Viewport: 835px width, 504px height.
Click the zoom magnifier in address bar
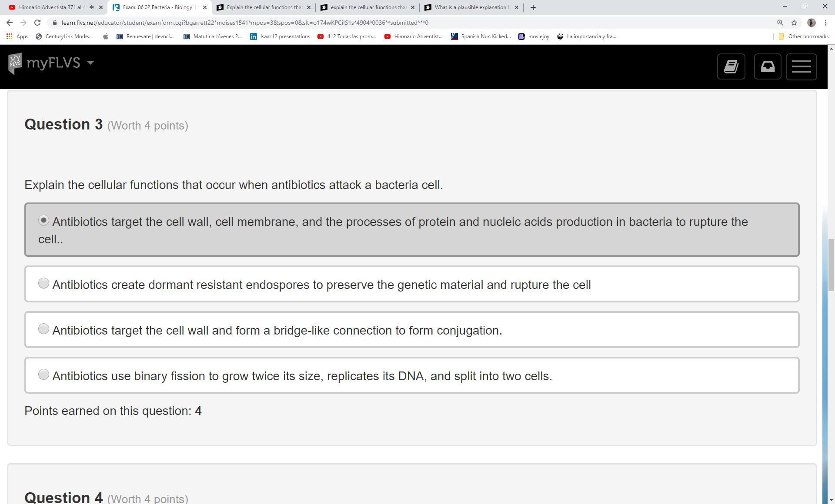780,23
